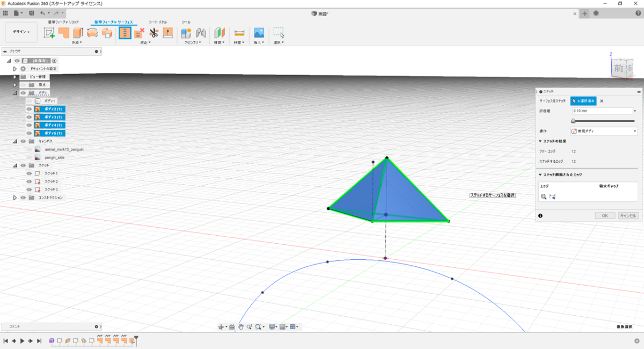The width and height of the screenshot is (644, 349).
Task: Click the Measure ruler icon
Action: [x=239, y=33]
